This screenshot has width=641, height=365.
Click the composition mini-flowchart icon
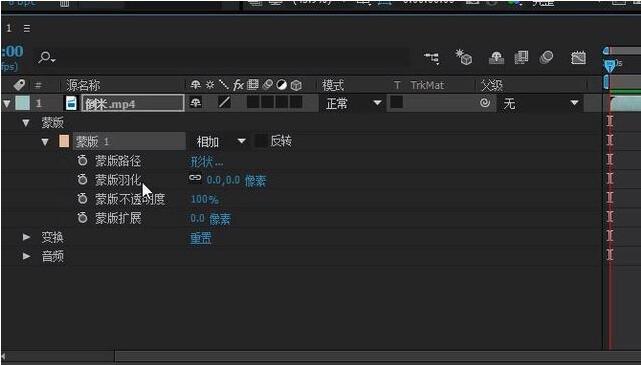[431, 58]
